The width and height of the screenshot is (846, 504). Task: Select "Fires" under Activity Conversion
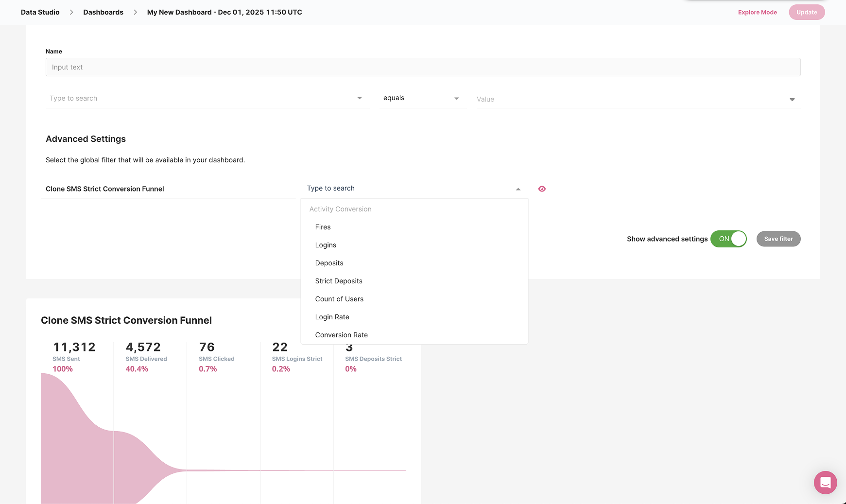click(x=323, y=227)
